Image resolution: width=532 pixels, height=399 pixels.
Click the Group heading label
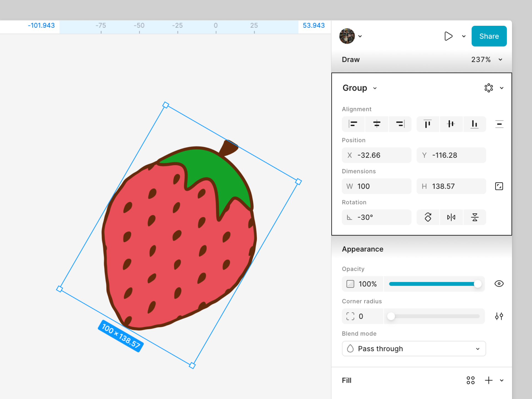[x=355, y=88]
